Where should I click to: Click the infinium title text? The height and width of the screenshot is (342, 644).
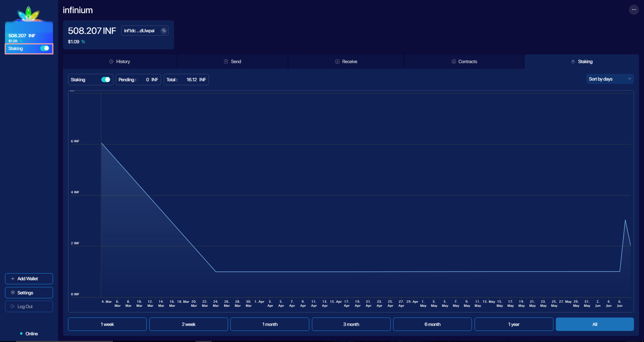[x=78, y=10]
